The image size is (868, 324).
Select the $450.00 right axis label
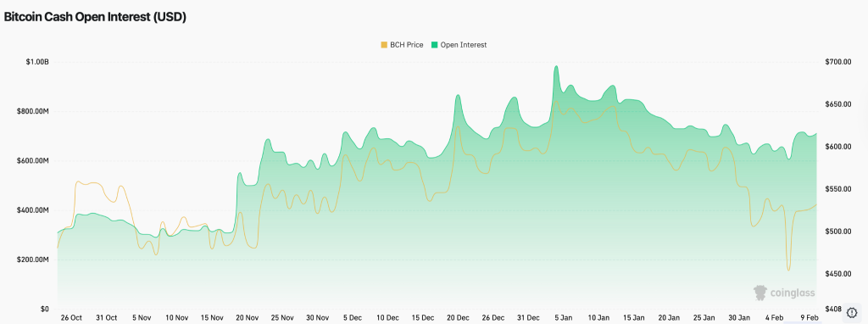[838, 274]
